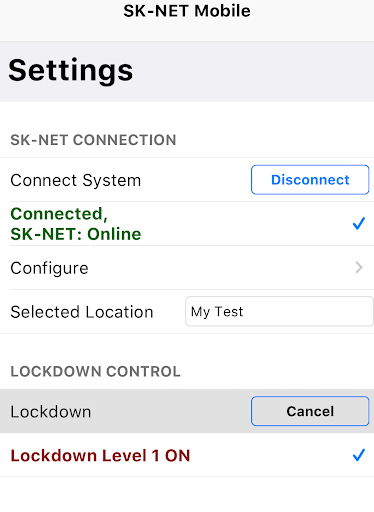The width and height of the screenshot is (374, 512).
Task: Select the Connected, SK-NET: Online status row
Action: (187, 224)
